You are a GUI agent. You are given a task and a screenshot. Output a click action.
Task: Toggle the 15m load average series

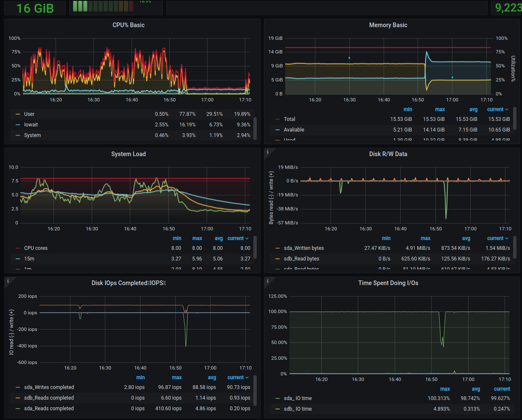point(27,258)
